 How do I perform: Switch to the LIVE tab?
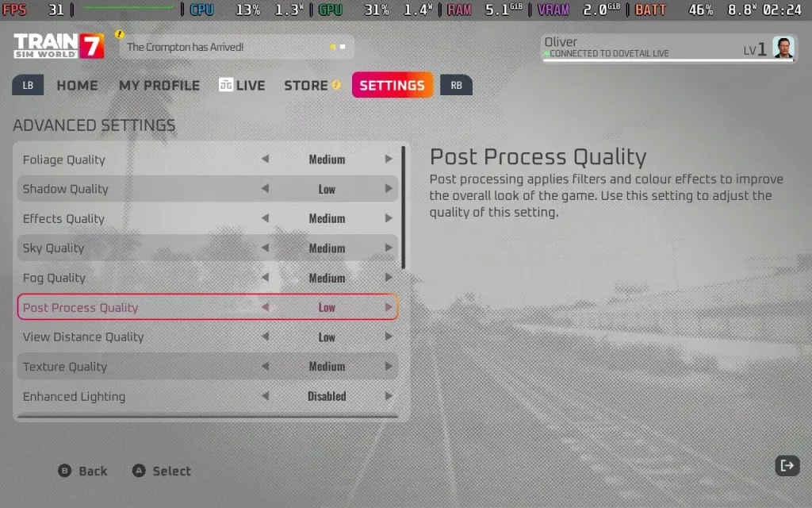[251, 86]
